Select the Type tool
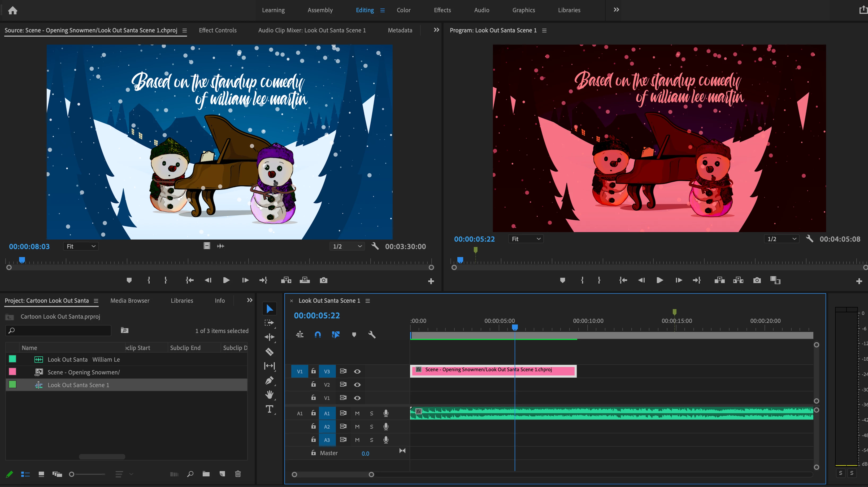Image resolution: width=868 pixels, height=487 pixels. click(269, 409)
